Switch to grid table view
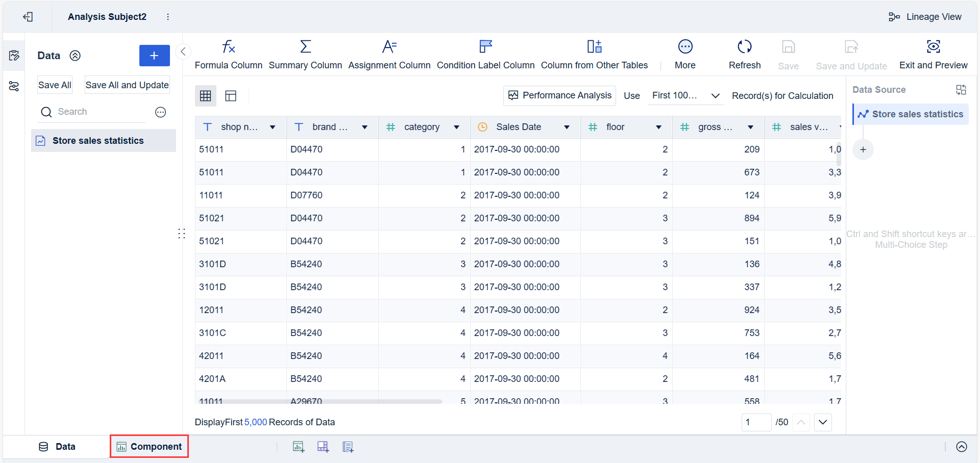This screenshot has height=463, width=980. click(x=206, y=96)
